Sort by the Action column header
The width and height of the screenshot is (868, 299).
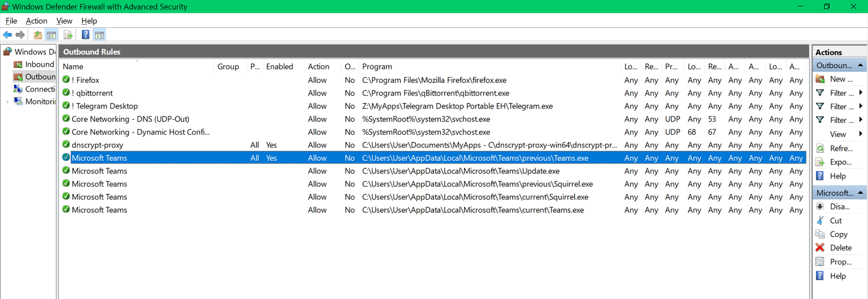point(323,67)
